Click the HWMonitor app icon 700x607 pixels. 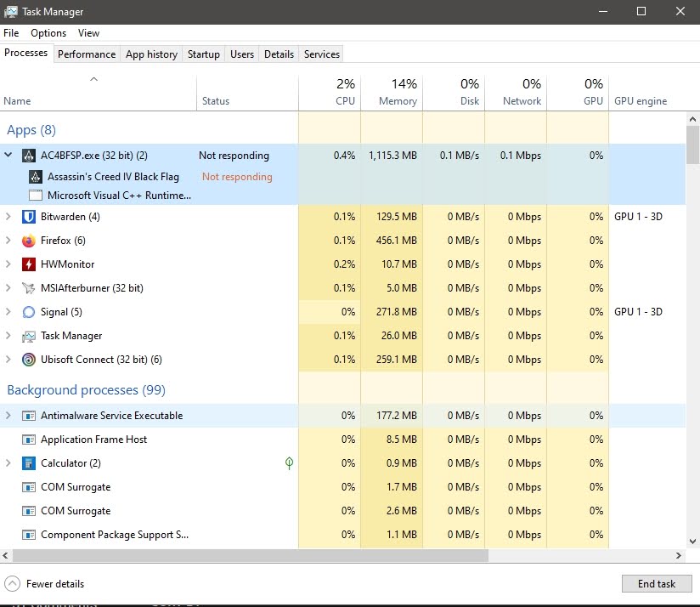click(29, 264)
